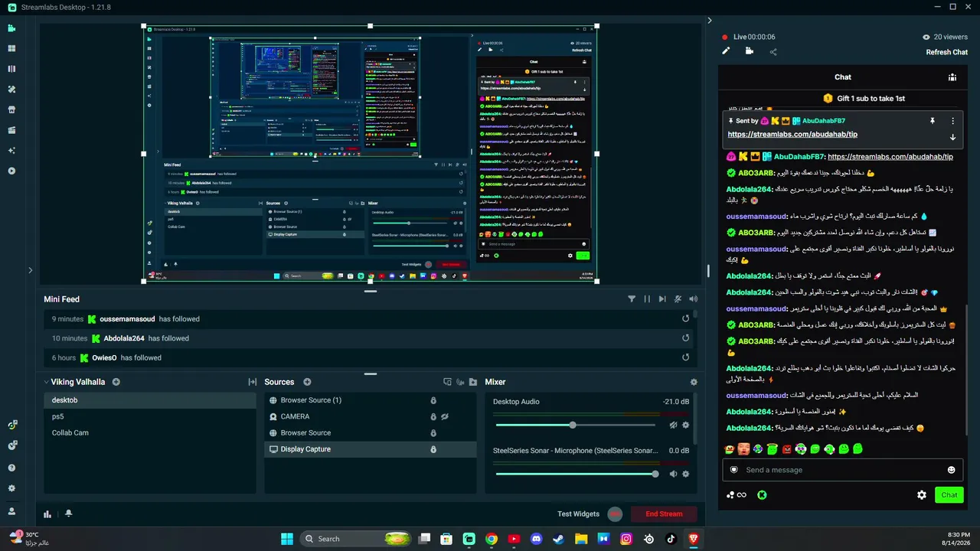Toggle lock on Browser Source (1)
980x551 pixels.
433,400
